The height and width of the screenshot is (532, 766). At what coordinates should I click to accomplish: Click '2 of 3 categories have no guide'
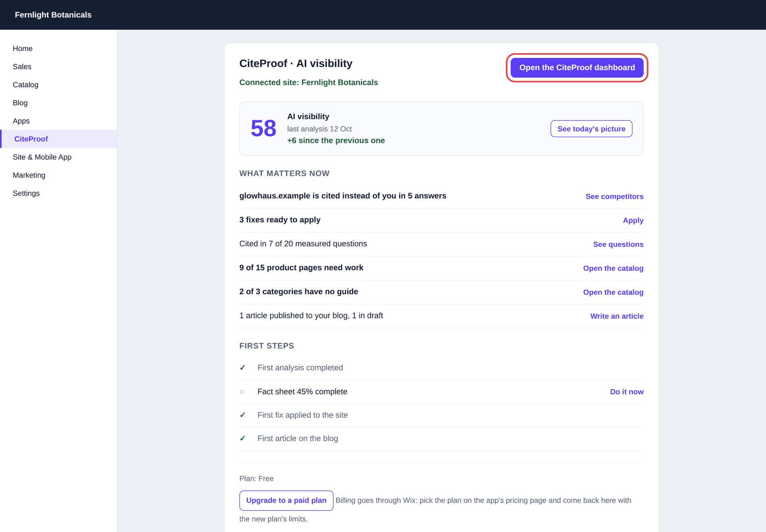click(x=299, y=291)
